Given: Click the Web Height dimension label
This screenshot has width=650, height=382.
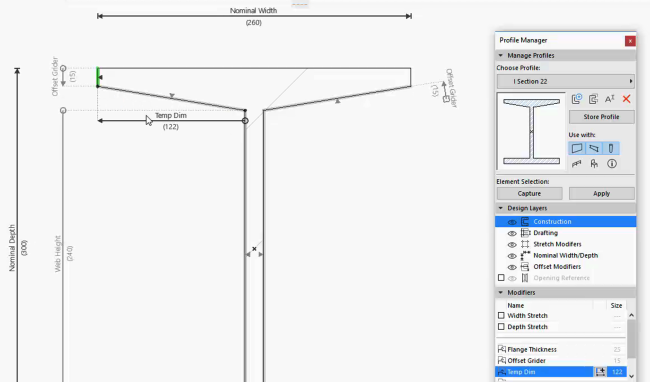Looking at the screenshot, I should (58, 254).
